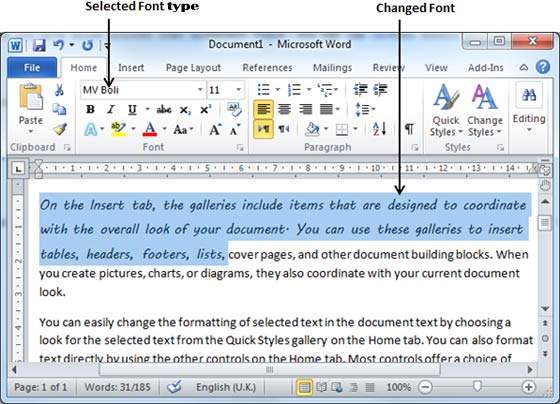Click the Save icon in quick access toolbar
560x404 pixels.
coord(39,45)
